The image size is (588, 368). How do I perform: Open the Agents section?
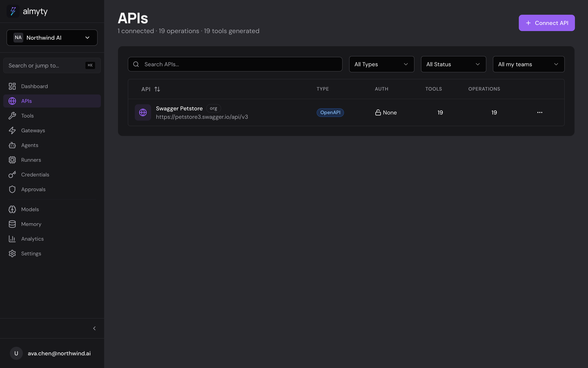52,145
